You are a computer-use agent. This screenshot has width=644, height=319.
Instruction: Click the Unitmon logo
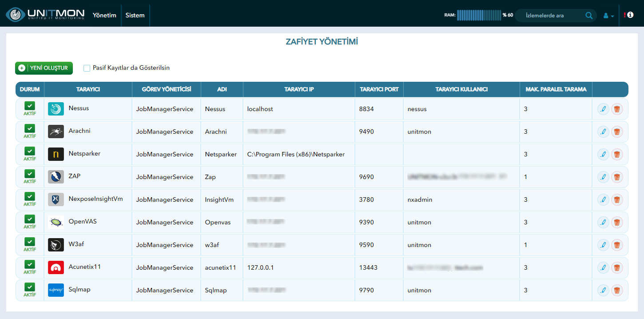[x=45, y=14]
